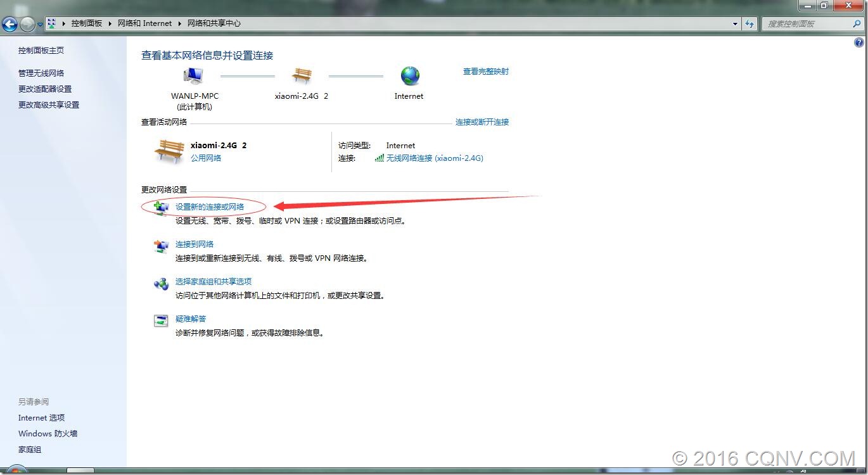Open 更改高级共享设置 sidebar link

49,104
